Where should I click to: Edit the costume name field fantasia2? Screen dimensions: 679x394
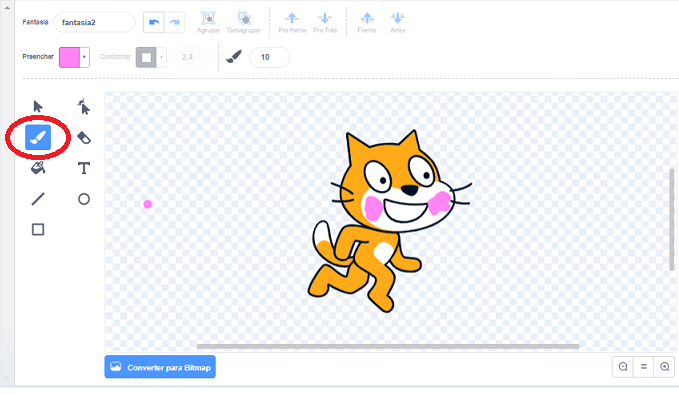click(94, 23)
